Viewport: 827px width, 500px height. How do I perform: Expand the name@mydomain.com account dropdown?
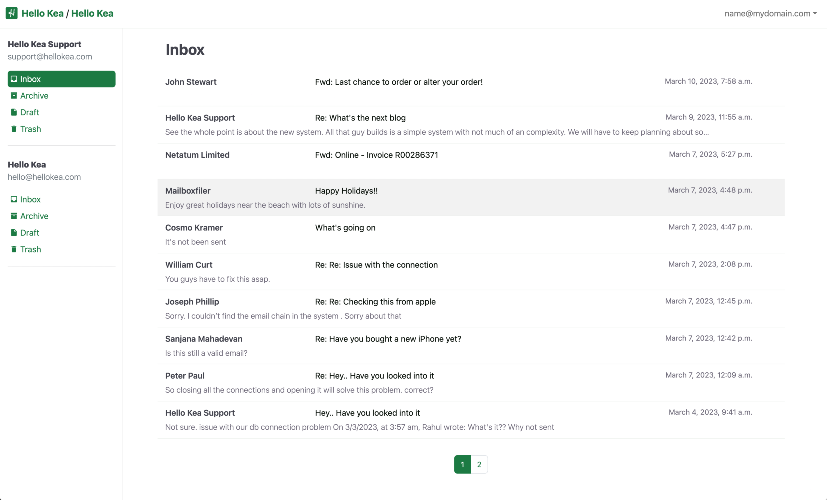pyautogui.click(x=770, y=14)
